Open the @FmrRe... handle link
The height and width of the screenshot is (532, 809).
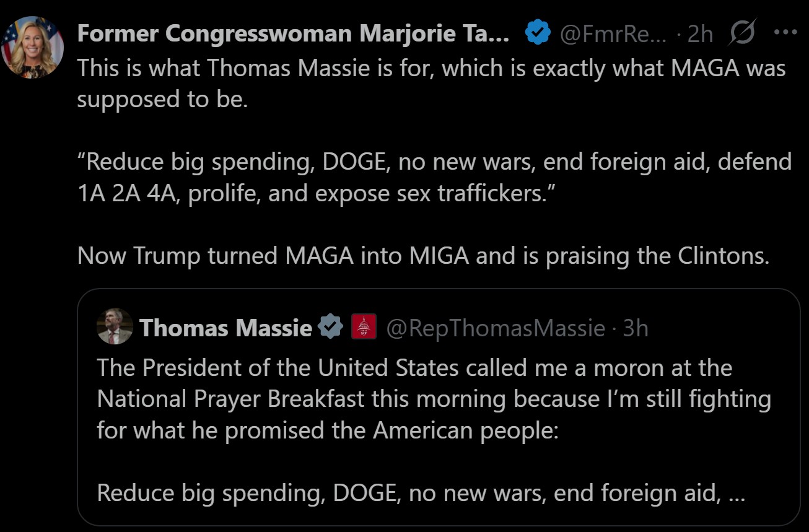point(613,35)
